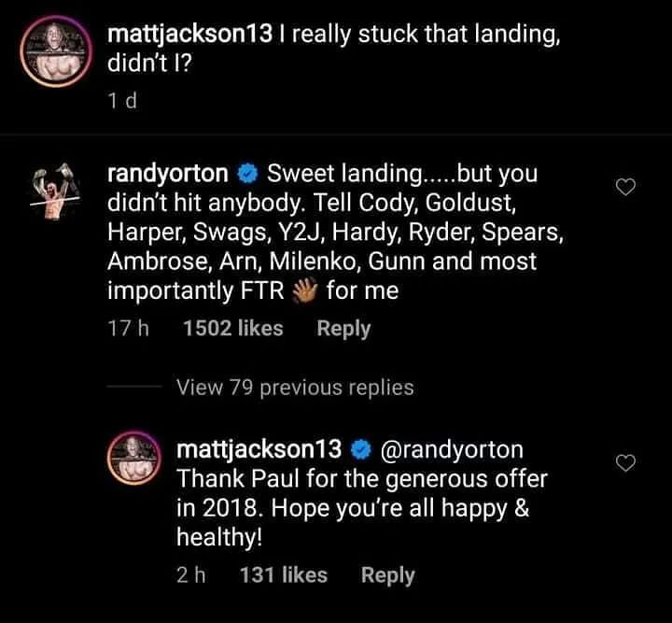This screenshot has width=672, height=623.
Task: Reply to mattjackson13's 2 h comment
Action: click(x=387, y=575)
